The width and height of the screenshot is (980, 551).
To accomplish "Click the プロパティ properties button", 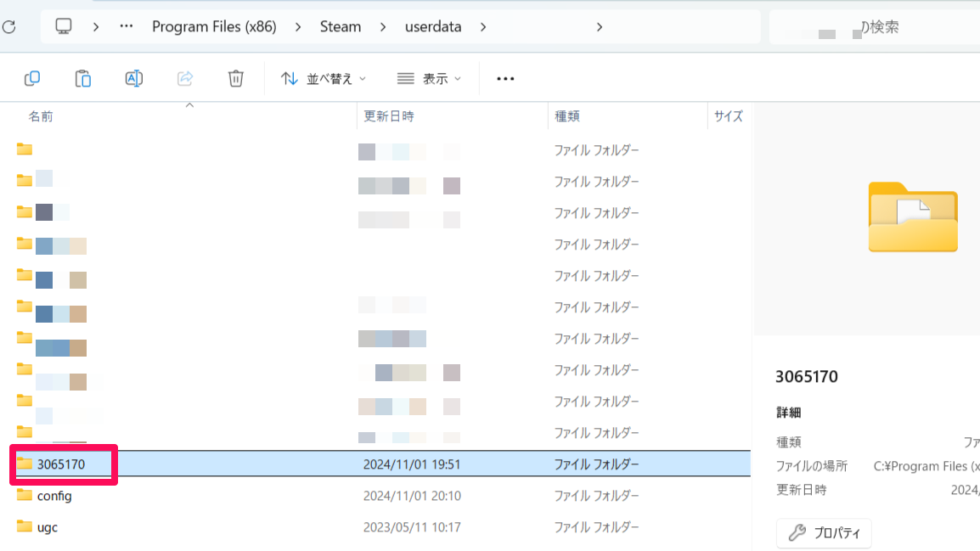I will [824, 533].
